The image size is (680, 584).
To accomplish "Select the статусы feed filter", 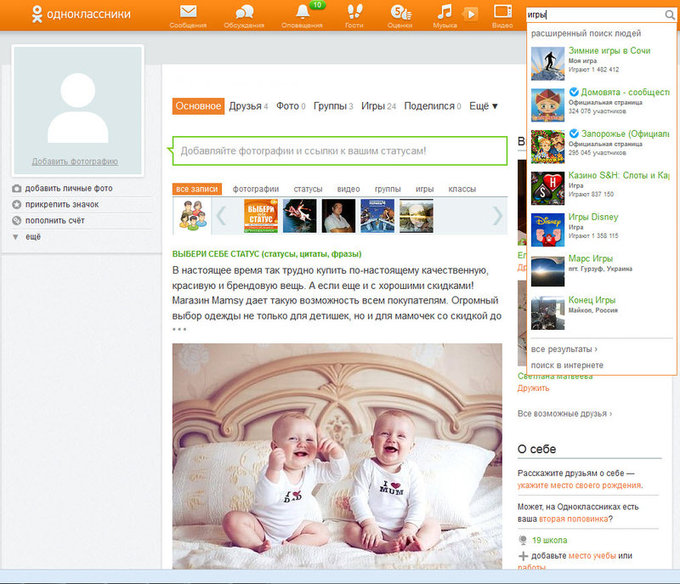I will coord(308,189).
